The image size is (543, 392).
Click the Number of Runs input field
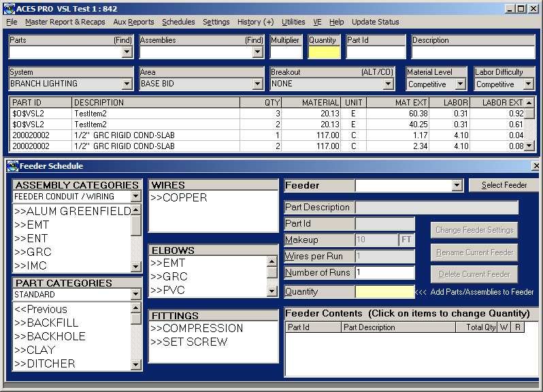(x=384, y=272)
